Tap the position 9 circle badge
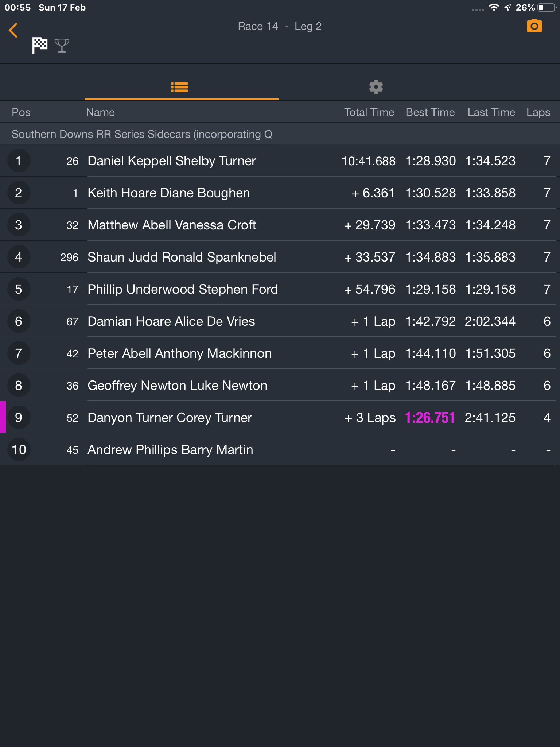The height and width of the screenshot is (747, 560). (19, 418)
